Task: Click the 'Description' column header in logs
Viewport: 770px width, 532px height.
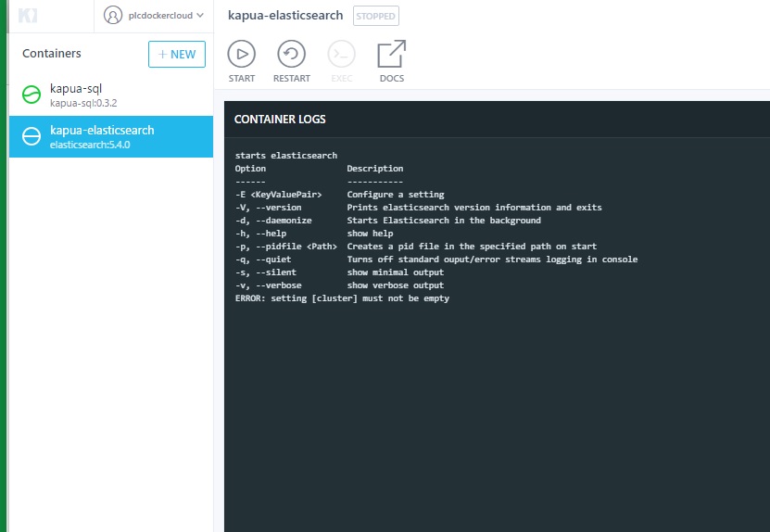Action: (x=375, y=168)
